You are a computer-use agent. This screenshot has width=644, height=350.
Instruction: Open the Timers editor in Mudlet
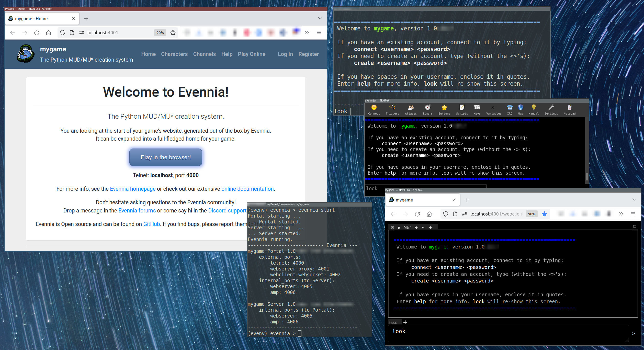click(427, 110)
